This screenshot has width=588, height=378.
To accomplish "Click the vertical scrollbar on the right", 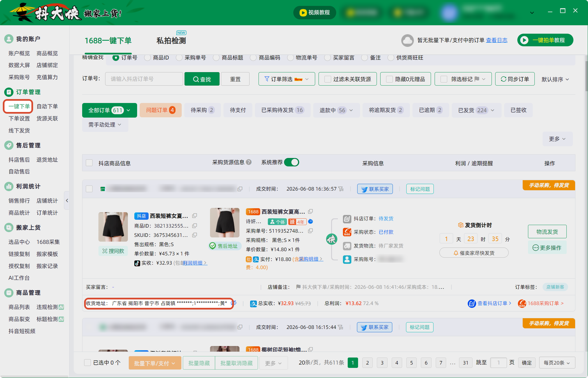I will click(586, 76).
